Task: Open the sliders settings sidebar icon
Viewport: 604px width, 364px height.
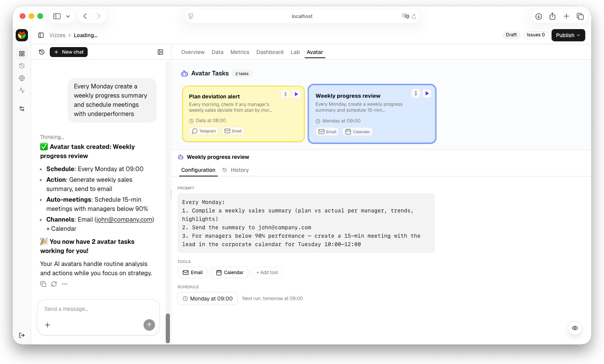Action: [22, 109]
